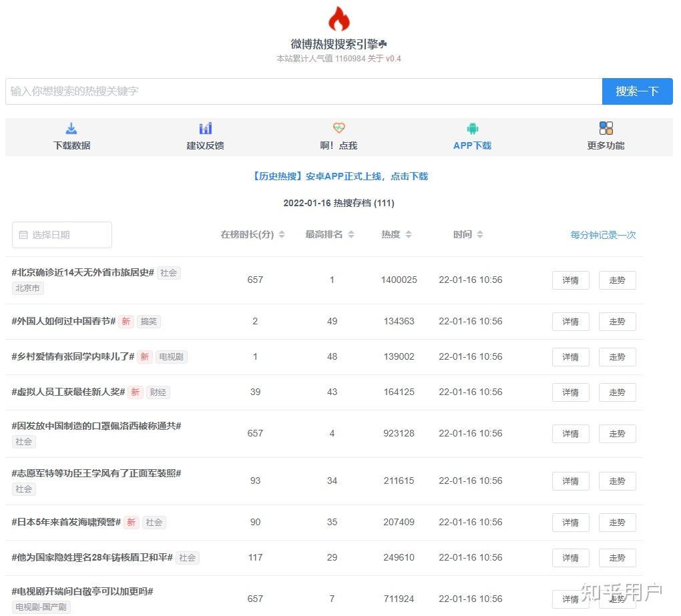681x616 pixels.
Task: Click the four-squares more functions icon
Action: [606, 128]
